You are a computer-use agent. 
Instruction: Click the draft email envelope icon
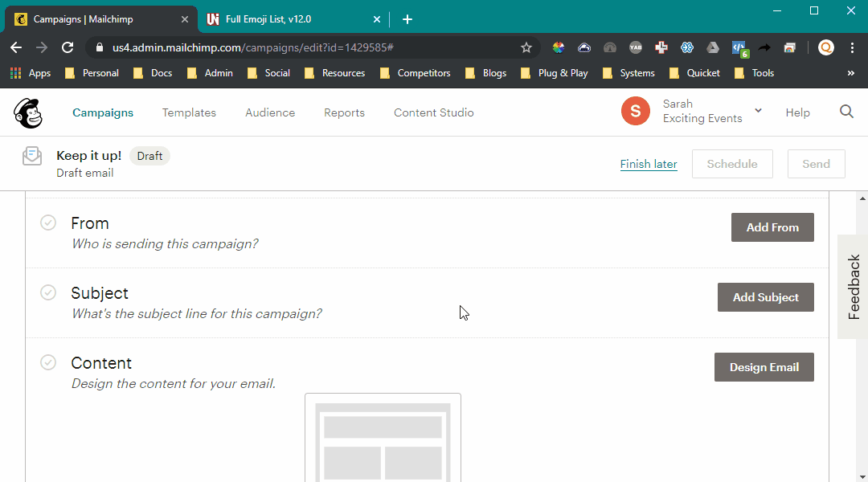32,156
